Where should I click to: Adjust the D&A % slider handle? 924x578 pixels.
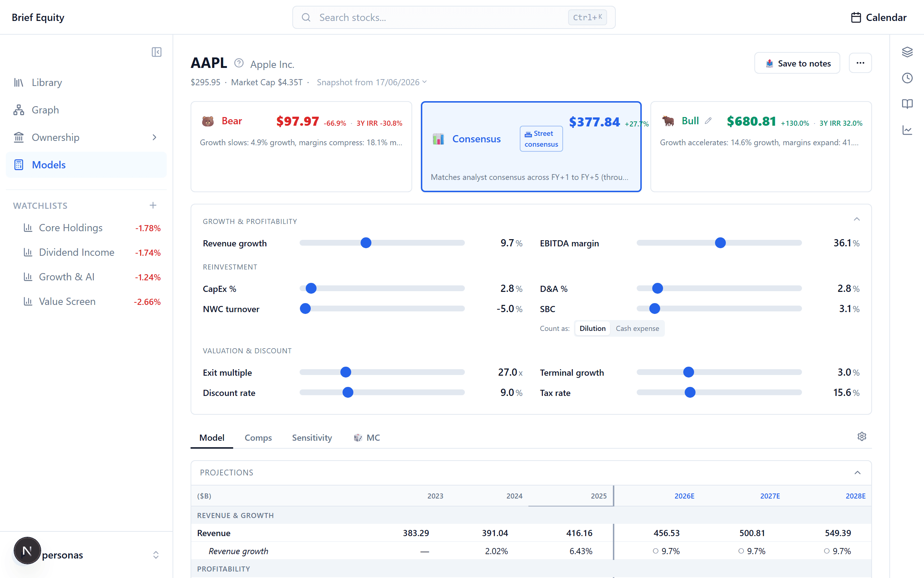[x=658, y=289]
